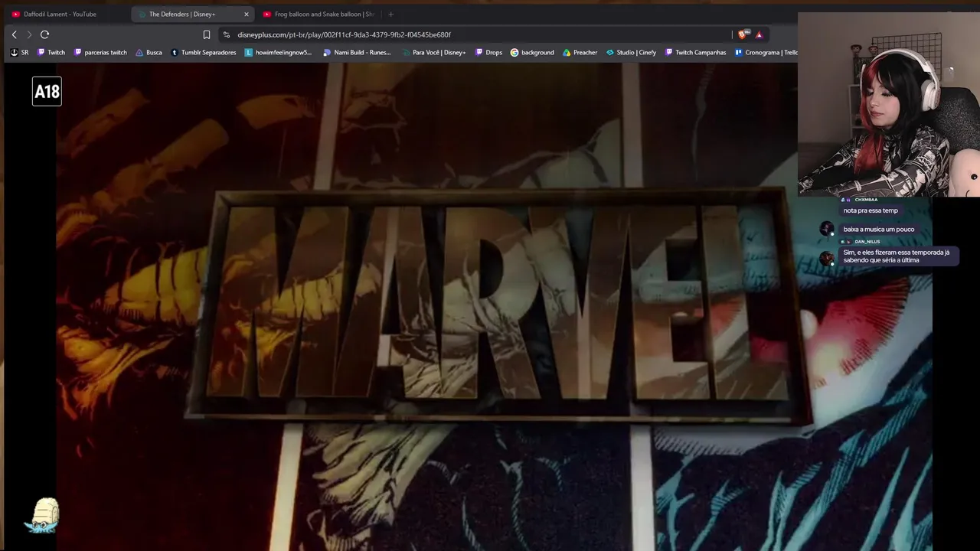
Task: Close the Defenders Disney+ tab
Action: tap(247, 14)
